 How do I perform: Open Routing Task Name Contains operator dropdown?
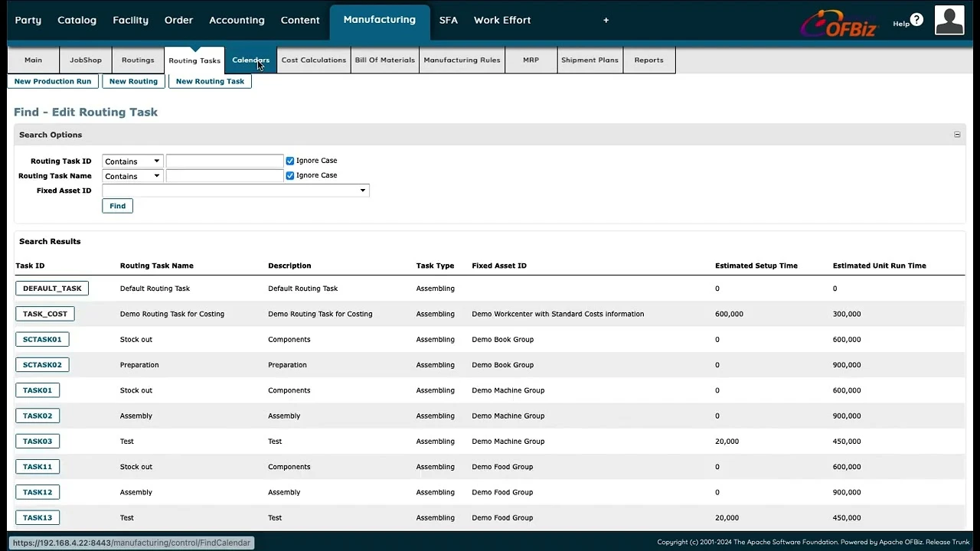[x=132, y=176]
